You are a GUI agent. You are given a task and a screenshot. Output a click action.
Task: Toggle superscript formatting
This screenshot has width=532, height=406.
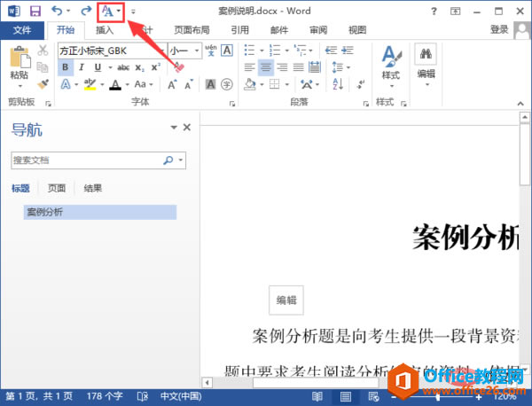[156, 67]
